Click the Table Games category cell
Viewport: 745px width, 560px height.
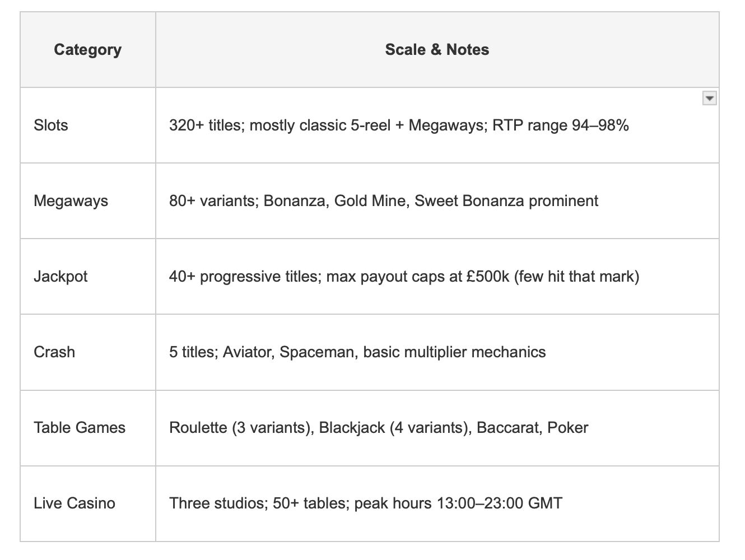tap(88, 428)
